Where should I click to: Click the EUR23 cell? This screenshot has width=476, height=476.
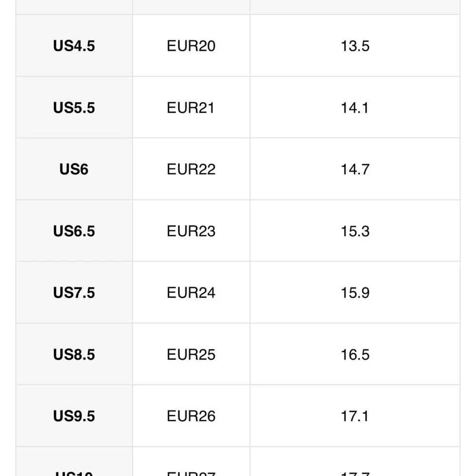click(191, 231)
